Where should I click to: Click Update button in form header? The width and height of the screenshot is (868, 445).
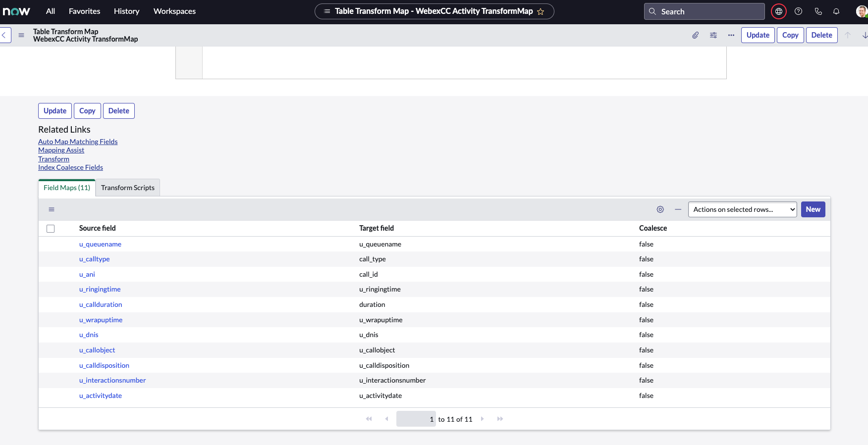coord(758,35)
